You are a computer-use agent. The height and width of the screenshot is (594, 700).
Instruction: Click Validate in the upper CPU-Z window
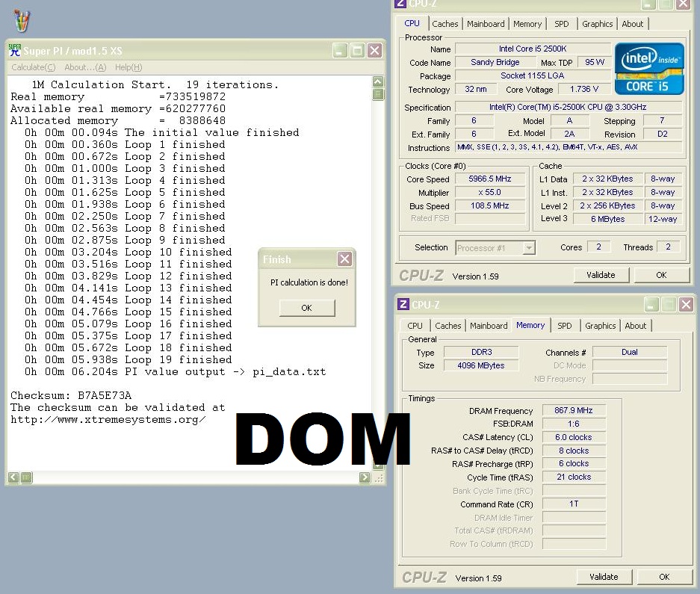[x=601, y=275]
